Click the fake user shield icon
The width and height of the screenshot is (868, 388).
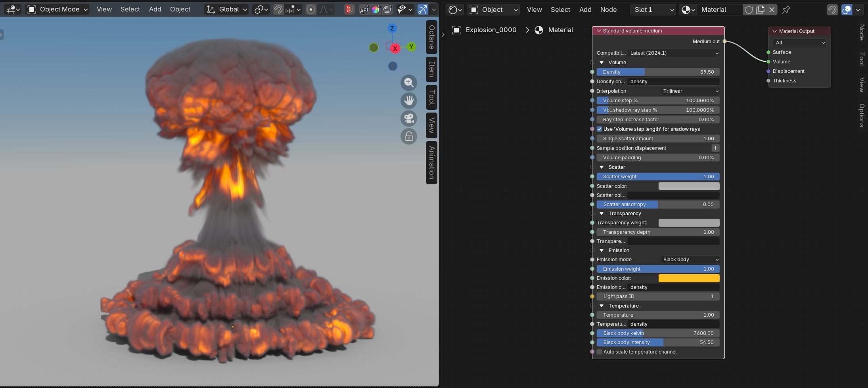[749, 10]
